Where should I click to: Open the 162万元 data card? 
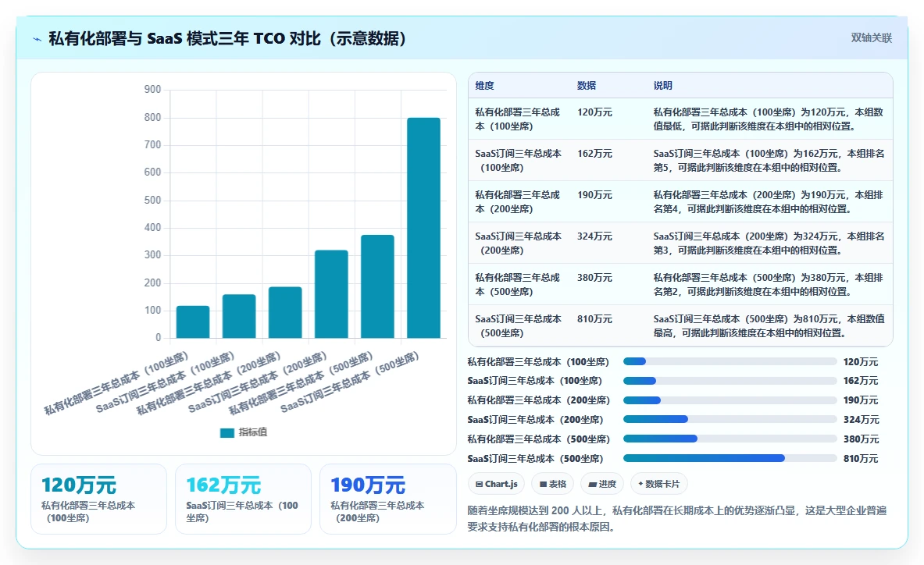coord(243,499)
